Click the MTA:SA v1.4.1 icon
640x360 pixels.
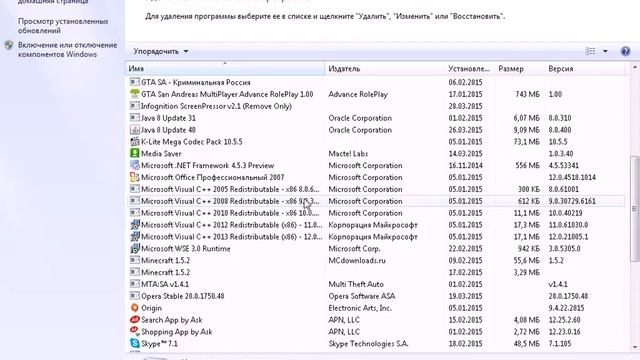[135, 284]
